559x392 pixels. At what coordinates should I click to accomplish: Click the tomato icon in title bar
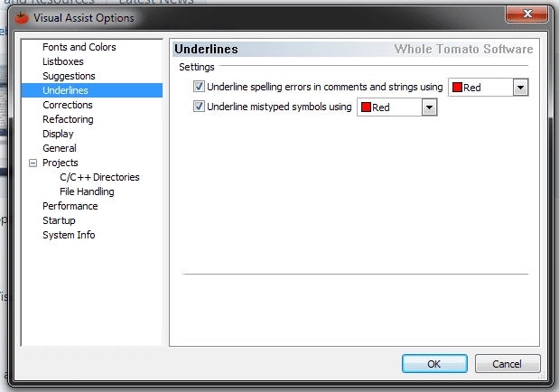[22, 18]
